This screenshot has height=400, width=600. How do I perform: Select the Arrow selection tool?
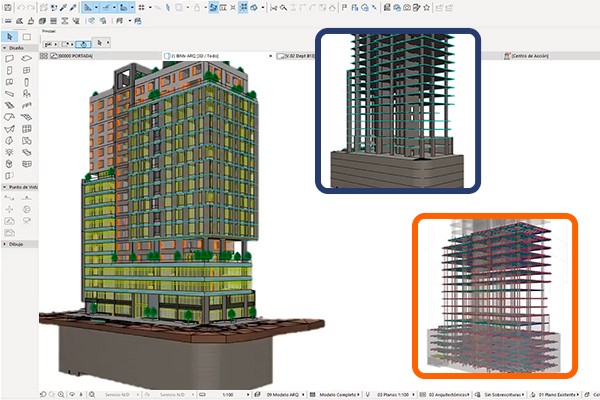point(10,37)
